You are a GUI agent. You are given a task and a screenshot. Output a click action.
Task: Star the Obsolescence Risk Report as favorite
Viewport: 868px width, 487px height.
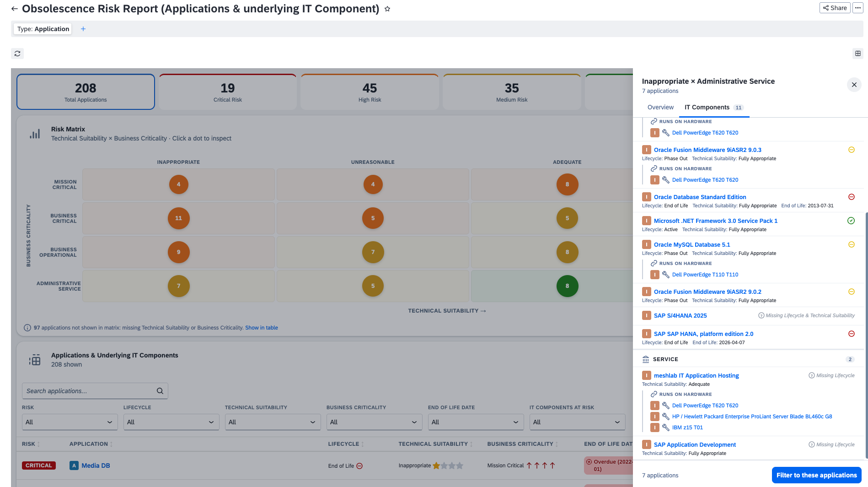387,9
